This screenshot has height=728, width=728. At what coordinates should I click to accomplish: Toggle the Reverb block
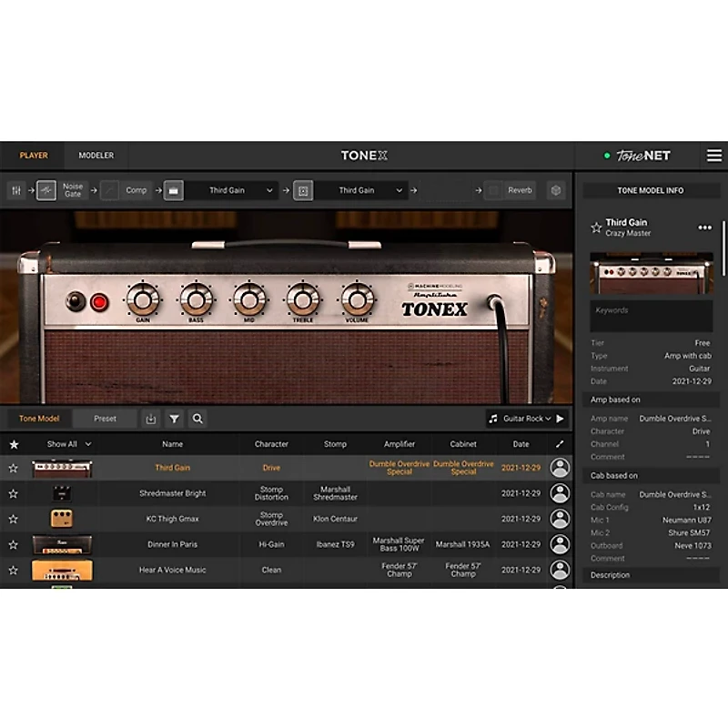(493, 190)
